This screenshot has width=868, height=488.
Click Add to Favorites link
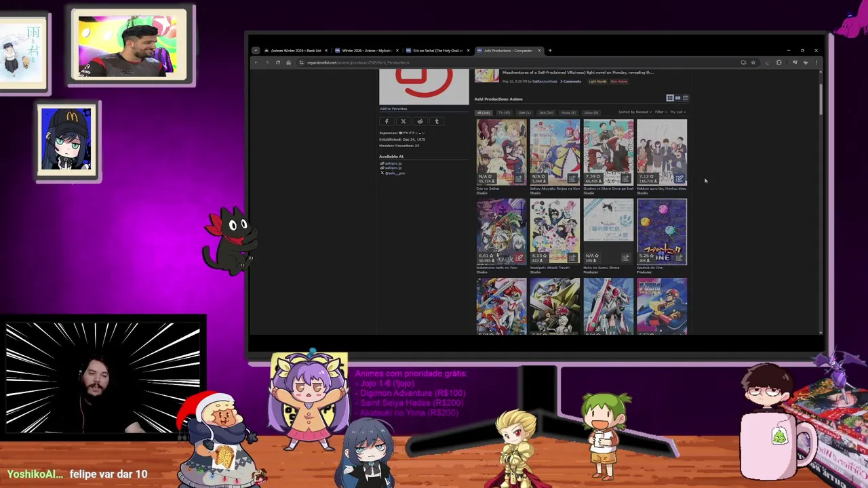393,108
